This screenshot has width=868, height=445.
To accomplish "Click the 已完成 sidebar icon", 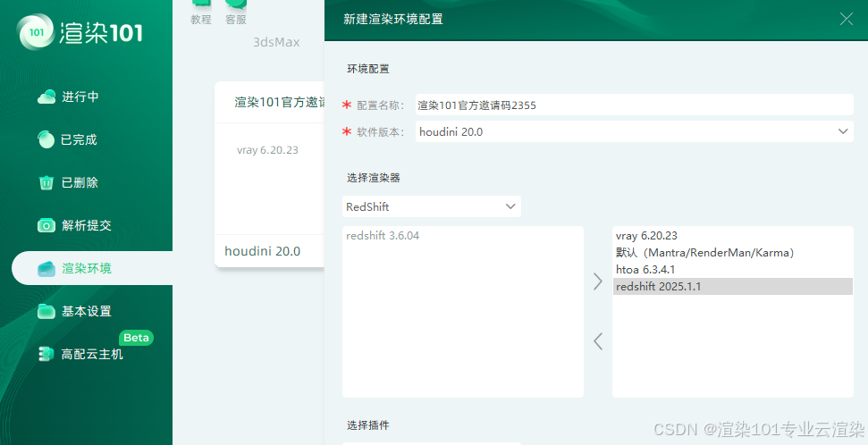I will (x=46, y=139).
